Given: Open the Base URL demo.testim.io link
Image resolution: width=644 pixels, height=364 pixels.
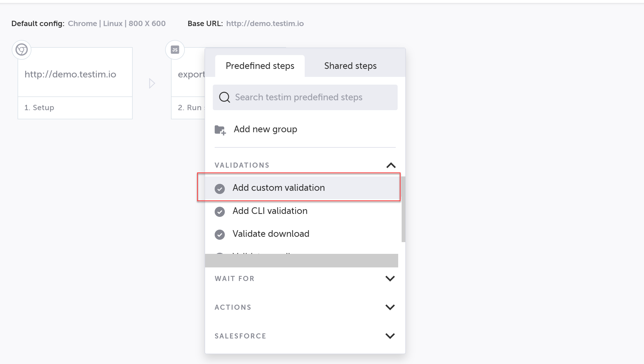Looking at the screenshot, I should pos(265,23).
